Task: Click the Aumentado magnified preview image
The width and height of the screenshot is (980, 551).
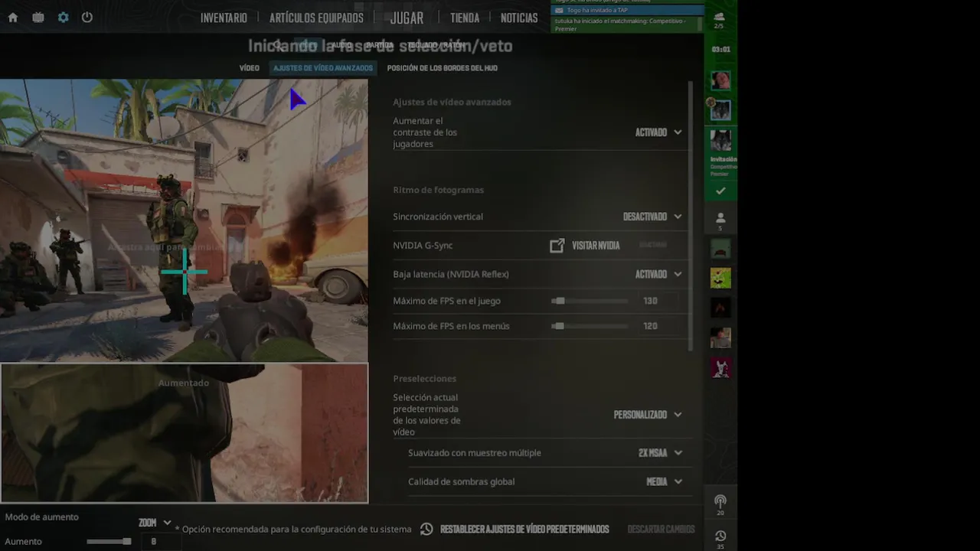Action: click(185, 433)
